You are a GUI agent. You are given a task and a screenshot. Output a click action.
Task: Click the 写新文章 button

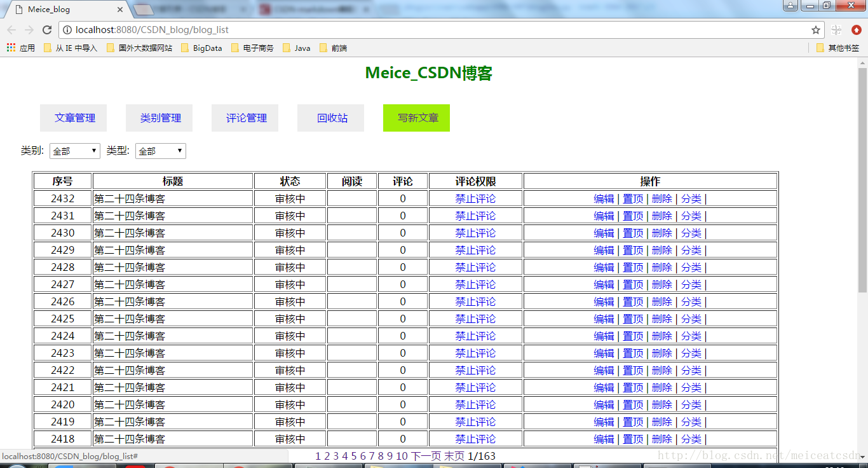[417, 118]
